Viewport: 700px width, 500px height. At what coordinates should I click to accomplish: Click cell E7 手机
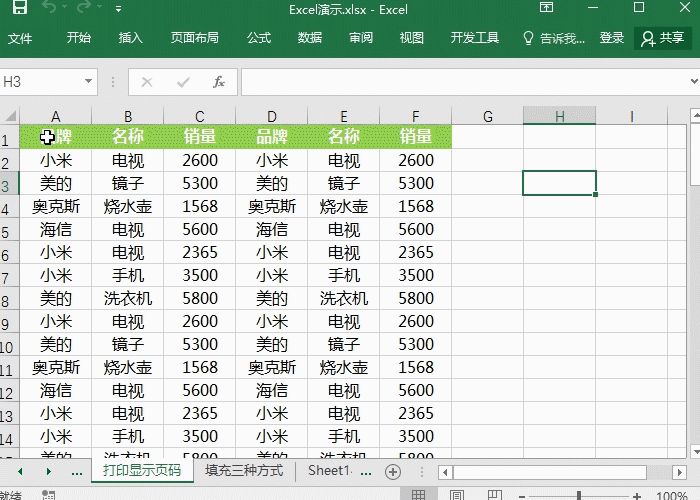point(343,275)
